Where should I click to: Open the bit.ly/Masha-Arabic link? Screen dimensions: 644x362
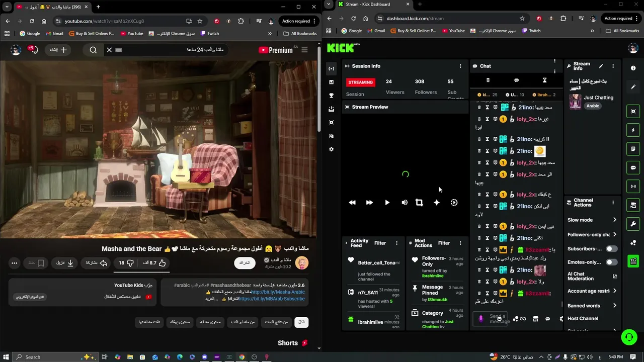pos(278,292)
